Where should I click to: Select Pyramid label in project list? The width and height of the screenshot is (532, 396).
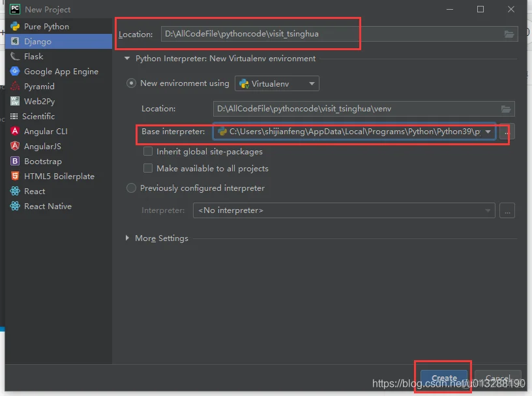click(x=39, y=87)
